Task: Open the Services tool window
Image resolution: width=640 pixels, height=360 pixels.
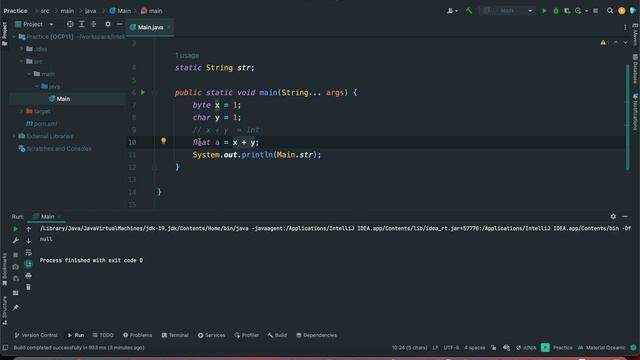Action: coord(211,335)
